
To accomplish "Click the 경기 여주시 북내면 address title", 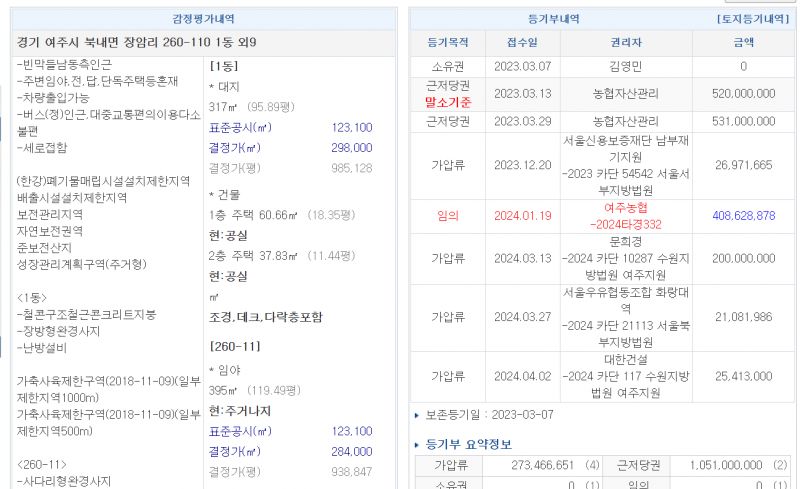I will 138,43.
